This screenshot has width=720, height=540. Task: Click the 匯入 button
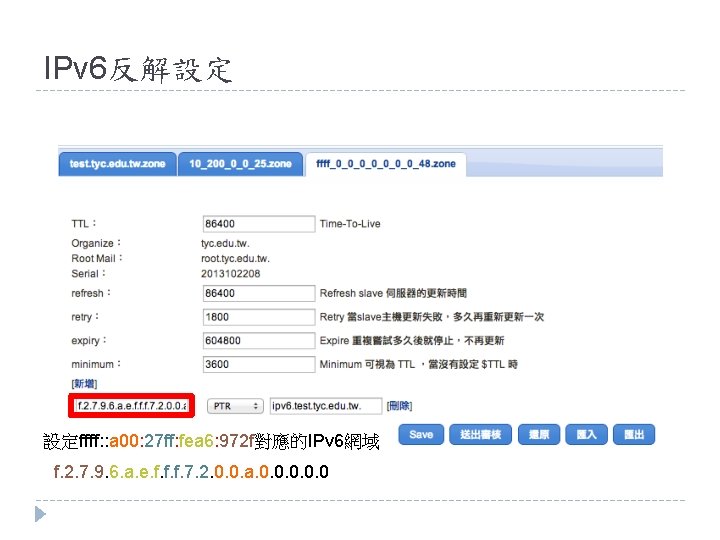(586, 434)
